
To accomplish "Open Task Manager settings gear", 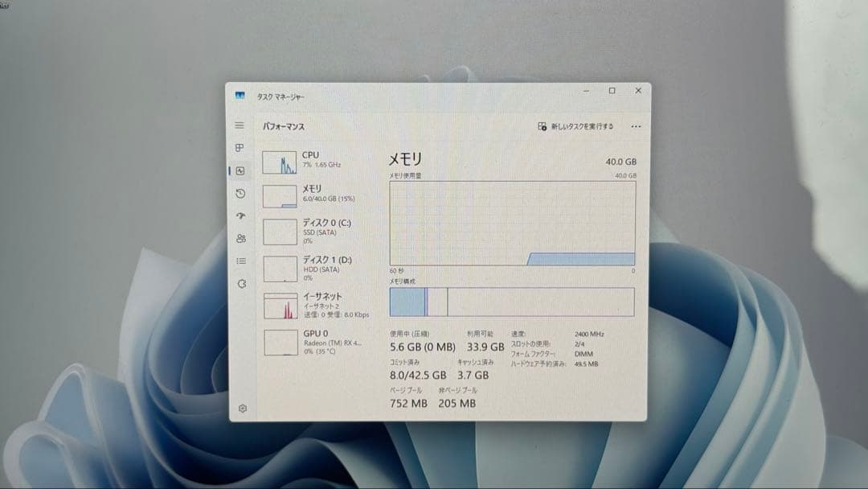I will tap(242, 408).
